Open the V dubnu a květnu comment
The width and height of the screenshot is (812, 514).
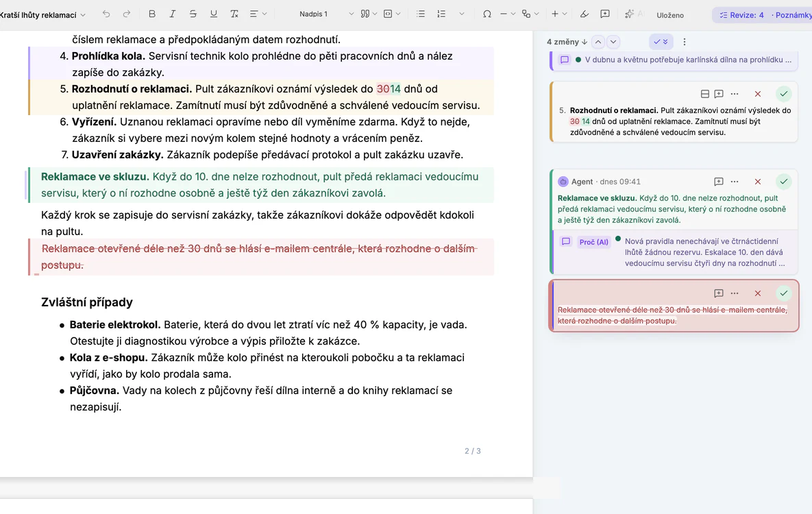click(x=675, y=60)
